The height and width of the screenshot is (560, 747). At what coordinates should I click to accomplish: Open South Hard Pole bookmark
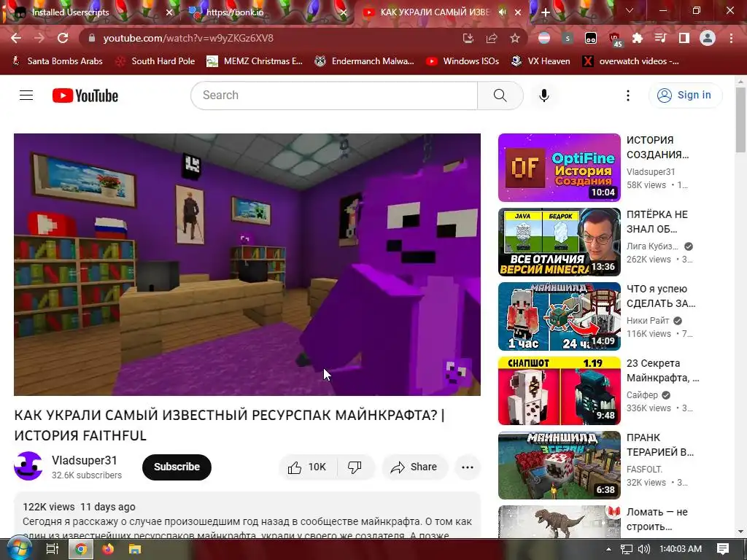(156, 61)
